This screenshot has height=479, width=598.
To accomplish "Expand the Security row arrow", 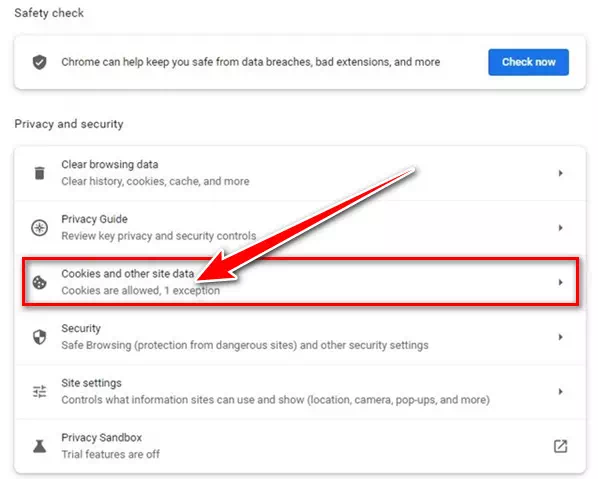I will (560, 337).
